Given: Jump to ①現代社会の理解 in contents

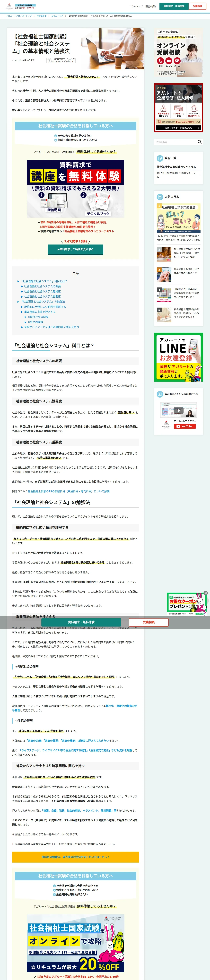Looking at the screenshot, I should [38, 317].
